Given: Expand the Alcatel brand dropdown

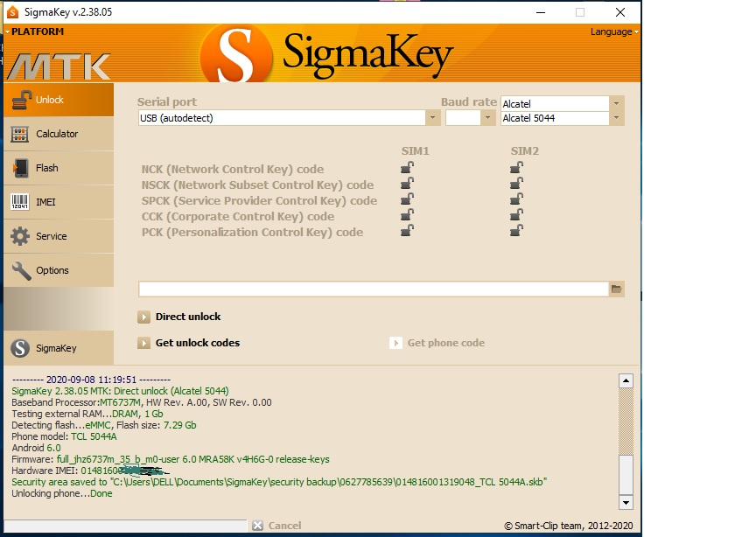Looking at the screenshot, I should coord(616,104).
